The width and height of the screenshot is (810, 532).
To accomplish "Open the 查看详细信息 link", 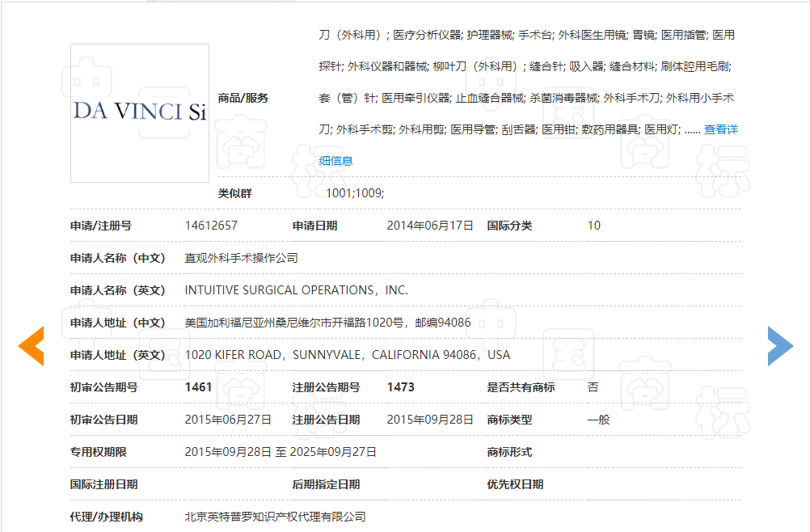I will pos(720,129).
